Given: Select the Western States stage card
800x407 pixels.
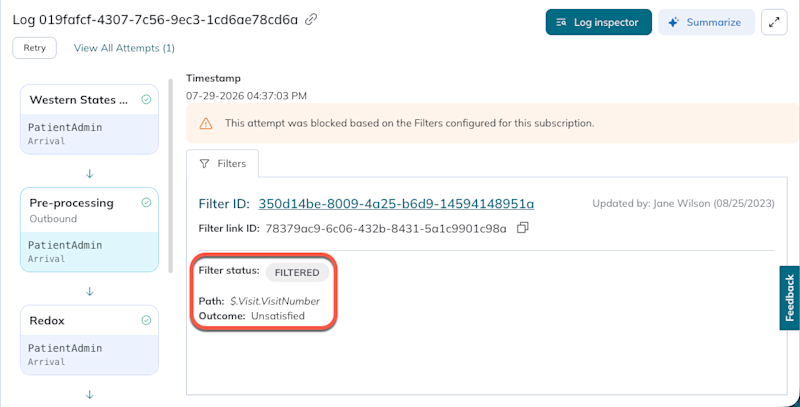Looking at the screenshot, I should (x=89, y=119).
